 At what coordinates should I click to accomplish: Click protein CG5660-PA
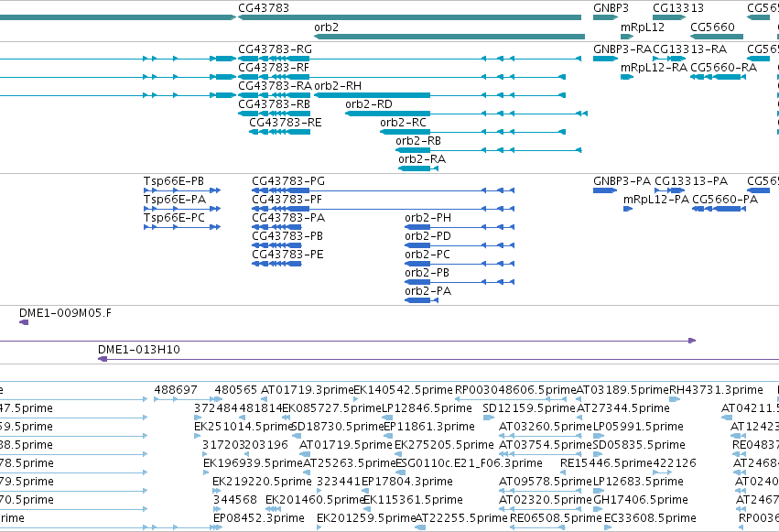pyautogui.click(x=719, y=209)
